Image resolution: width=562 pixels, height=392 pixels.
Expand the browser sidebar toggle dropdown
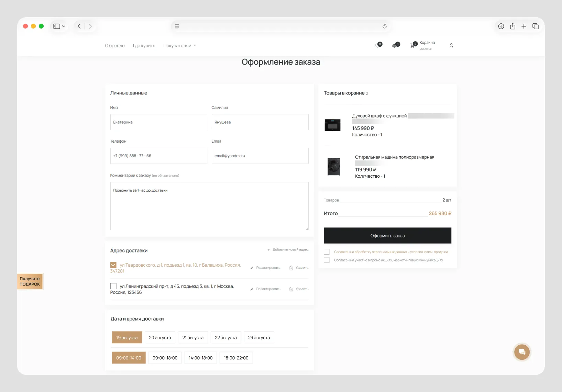tap(59, 26)
